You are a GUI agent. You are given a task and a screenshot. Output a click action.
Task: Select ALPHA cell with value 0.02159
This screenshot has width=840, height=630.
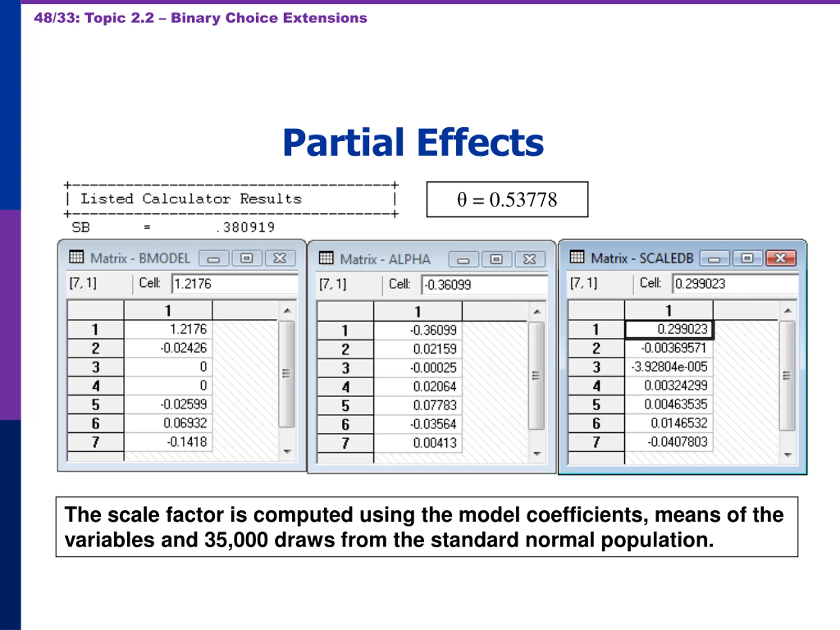418,349
